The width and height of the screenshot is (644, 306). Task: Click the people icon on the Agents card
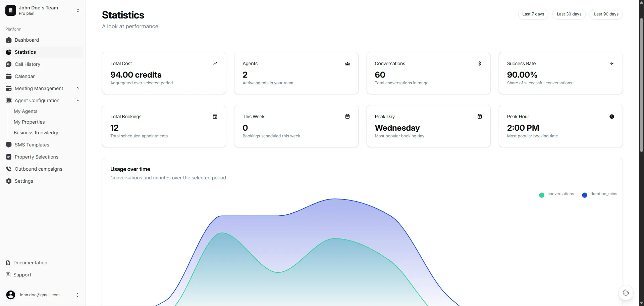click(347, 63)
